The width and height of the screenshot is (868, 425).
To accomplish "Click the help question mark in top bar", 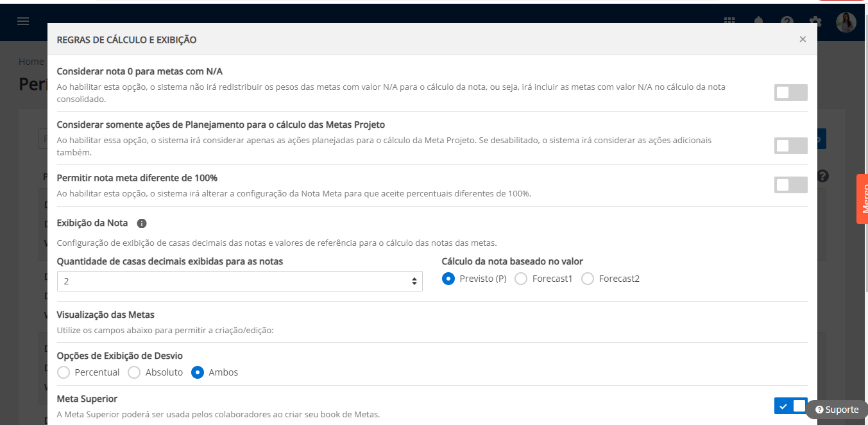I will coord(787,21).
